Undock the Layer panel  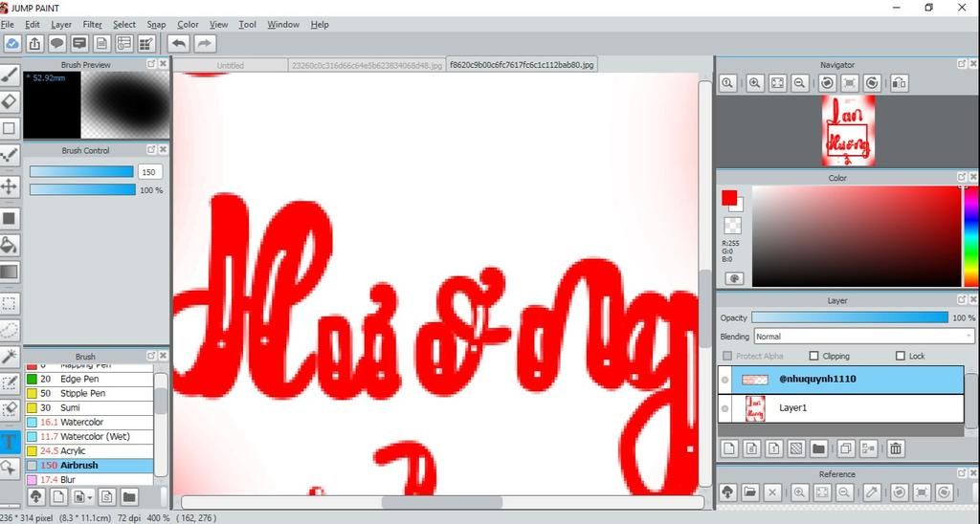(x=962, y=300)
